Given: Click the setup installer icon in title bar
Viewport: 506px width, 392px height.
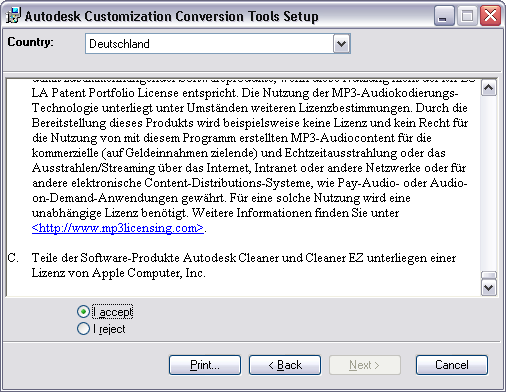Looking at the screenshot, I should [x=13, y=15].
